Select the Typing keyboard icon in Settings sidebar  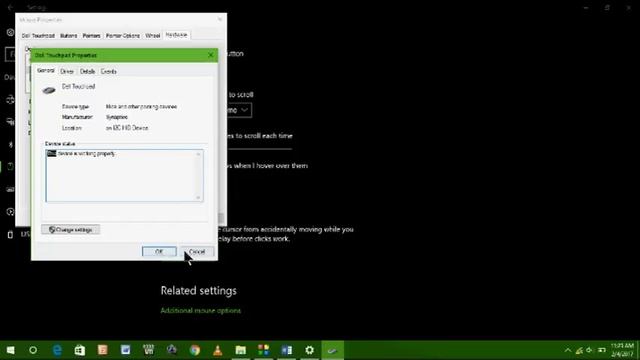click(10, 189)
